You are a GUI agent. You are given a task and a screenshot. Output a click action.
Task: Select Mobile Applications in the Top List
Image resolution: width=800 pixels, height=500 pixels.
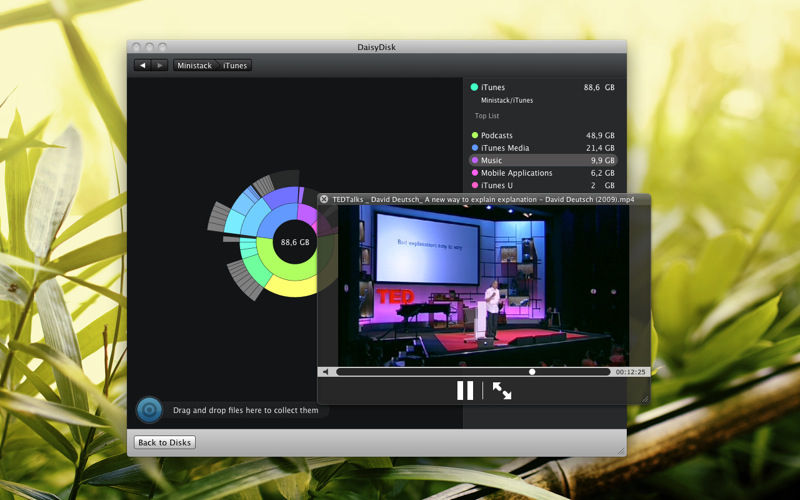click(543, 173)
